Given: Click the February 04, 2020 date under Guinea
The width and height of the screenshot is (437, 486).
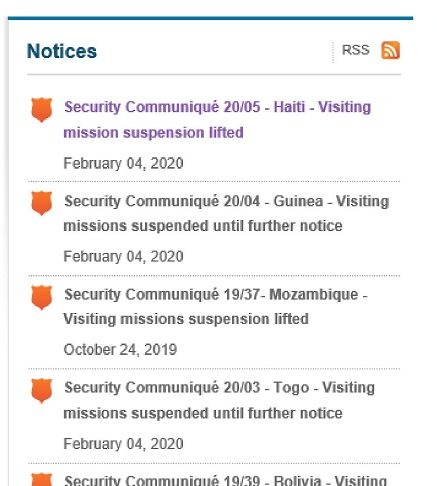Looking at the screenshot, I should (x=123, y=257).
